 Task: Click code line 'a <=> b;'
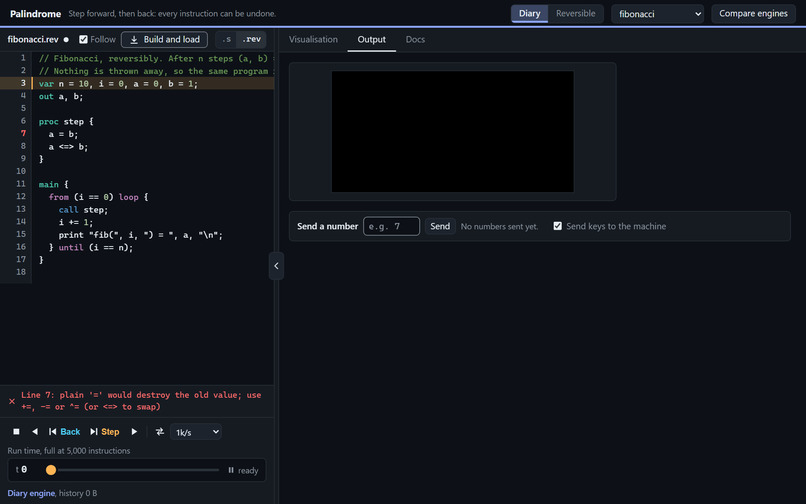68,147
